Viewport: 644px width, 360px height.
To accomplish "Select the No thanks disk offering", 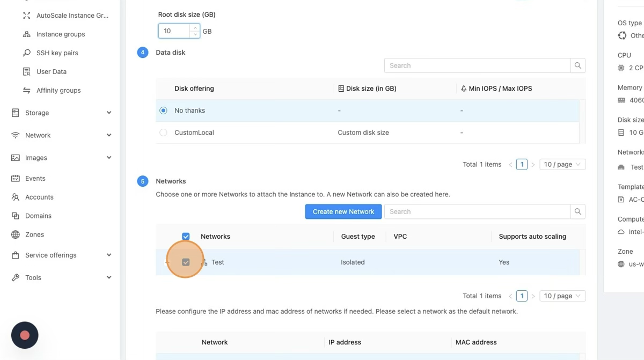I will [x=163, y=111].
